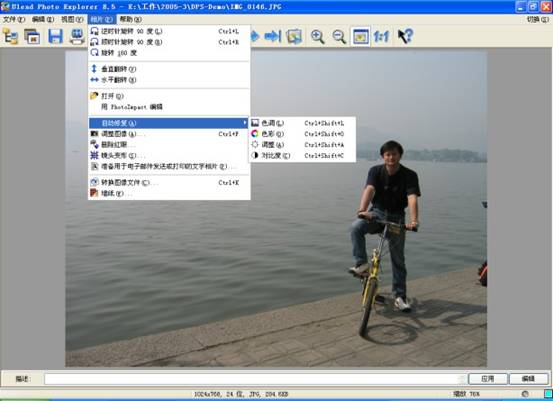
Task: Click the Zoom Out magnifier icon
Action: pyautogui.click(x=339, y=36)
